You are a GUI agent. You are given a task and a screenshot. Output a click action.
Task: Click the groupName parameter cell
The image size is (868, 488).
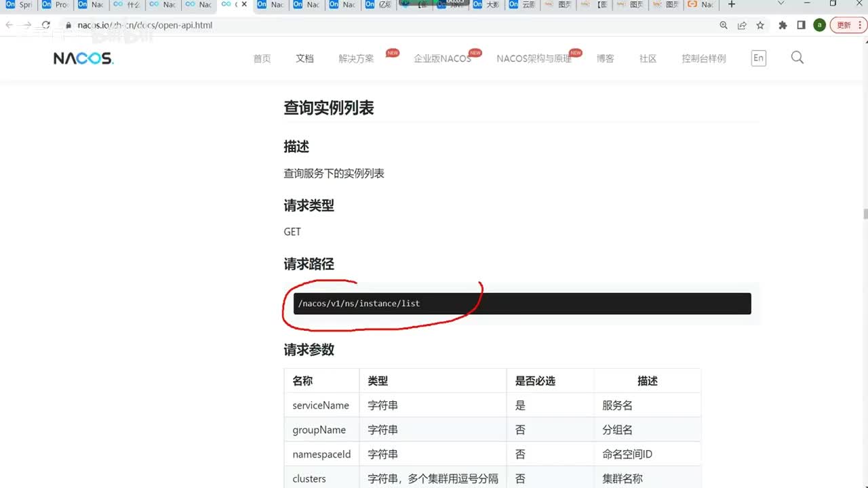point(321,430)
